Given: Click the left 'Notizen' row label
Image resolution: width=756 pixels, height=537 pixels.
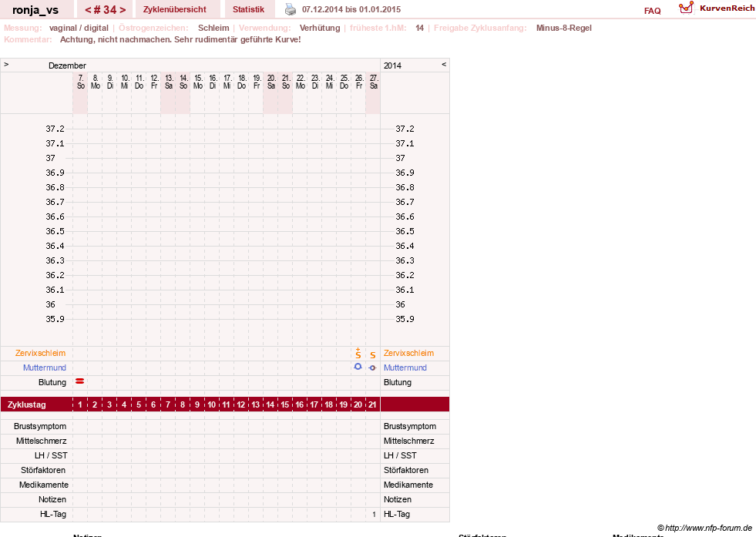Looking at the screenshot, I should tap(52, 499).
